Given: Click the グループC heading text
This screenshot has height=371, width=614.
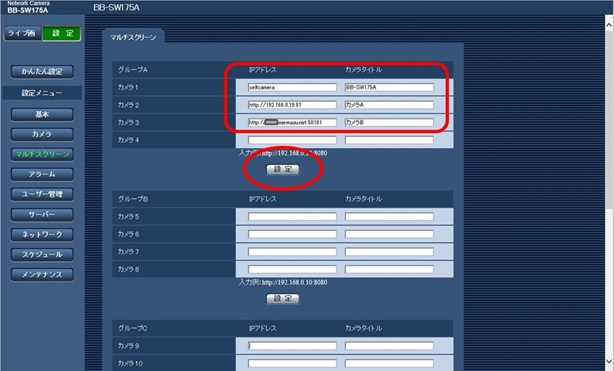Looking at the screenshot, I should (x=133, y=328).
